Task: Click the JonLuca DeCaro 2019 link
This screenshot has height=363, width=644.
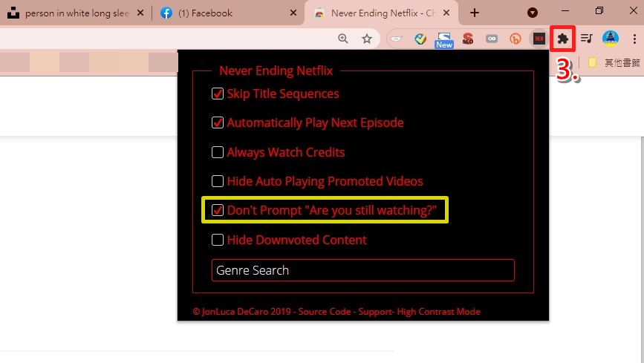Action: click(x=242, y=312)
